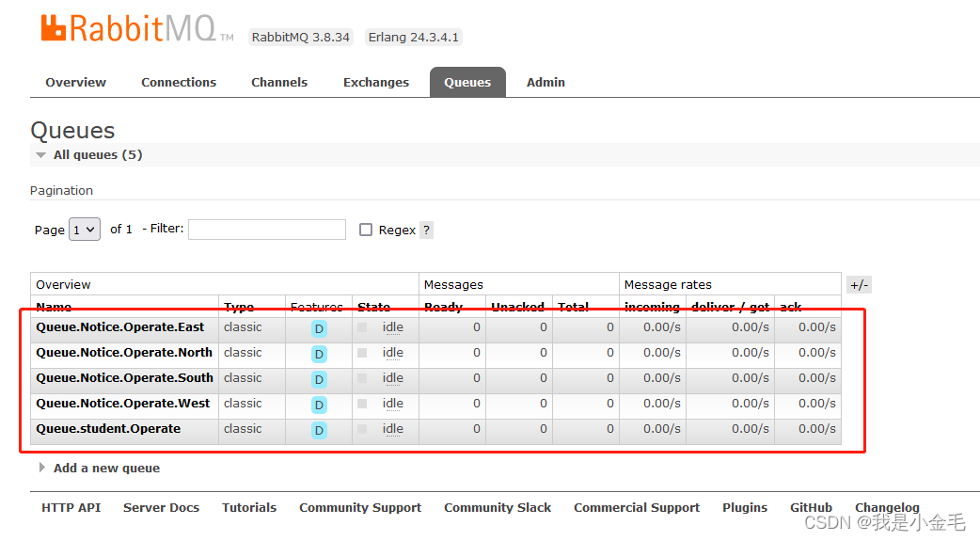Open the Server Docs link
This screenshot has width=980, height=541.
coord(161,508)
